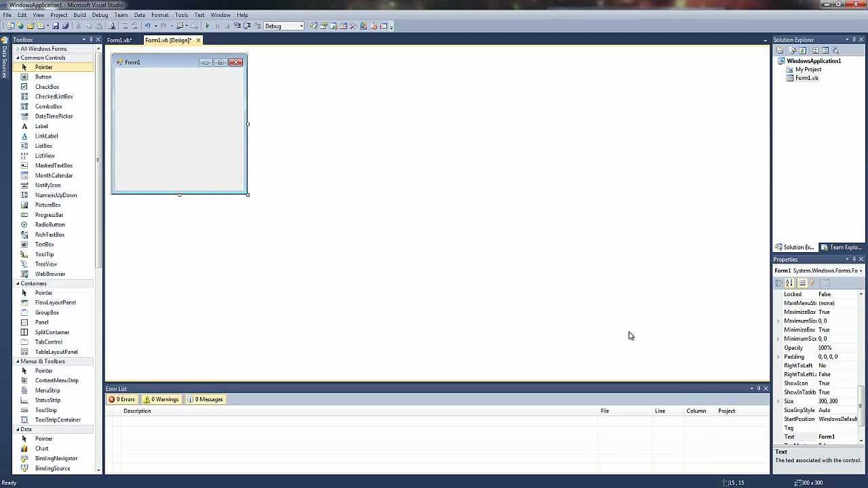Collapse the Menus & Toolbars group
The image size is (868, 488).
[x=18, y=361]
